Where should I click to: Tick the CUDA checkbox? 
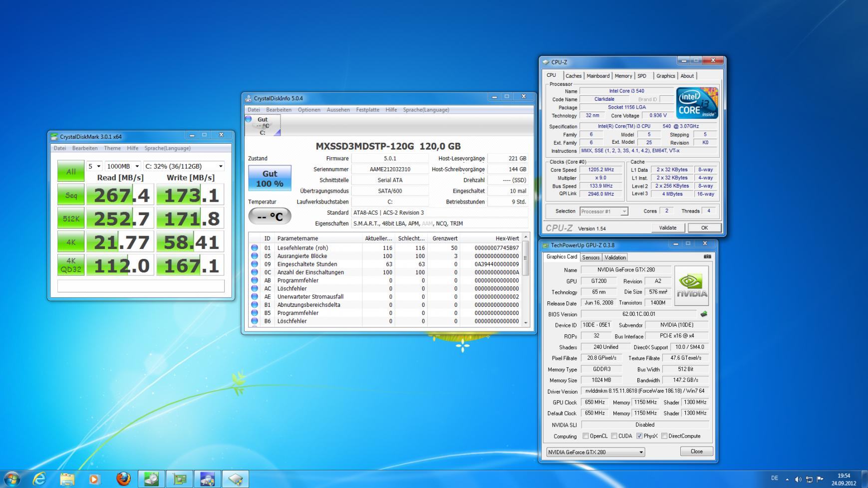pyautogui.click(x=614, y=436)
